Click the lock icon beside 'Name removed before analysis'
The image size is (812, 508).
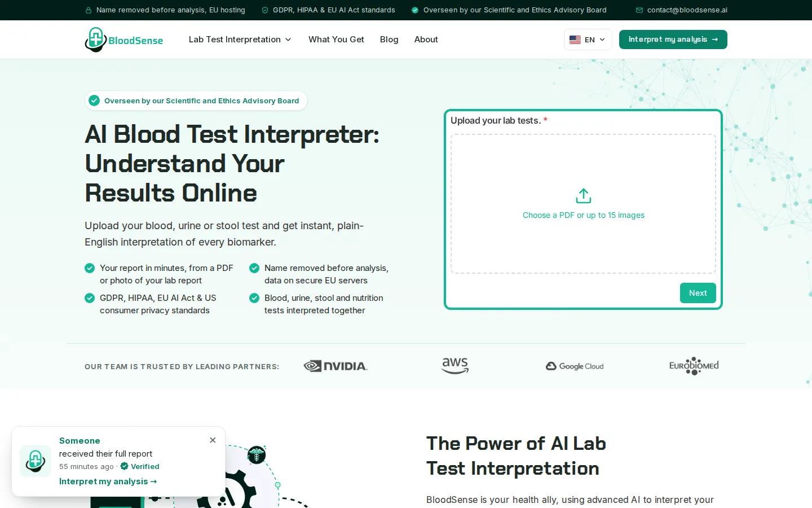89,10
